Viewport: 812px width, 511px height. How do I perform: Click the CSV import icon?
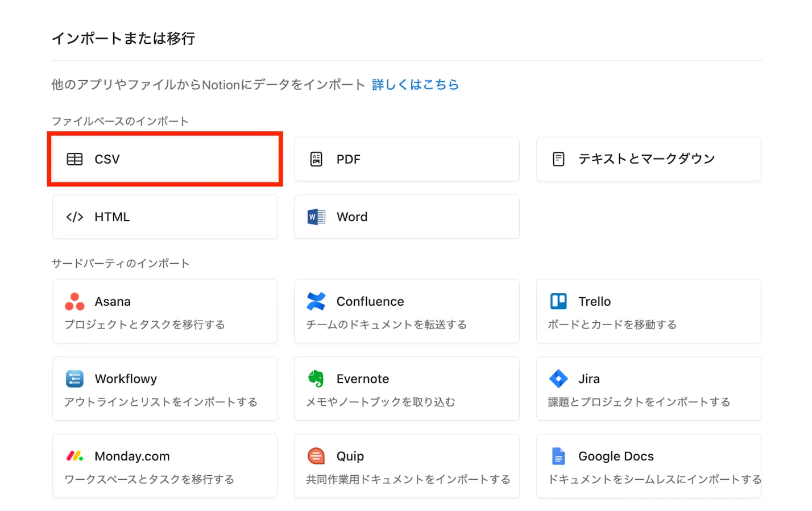click(74, 159)
